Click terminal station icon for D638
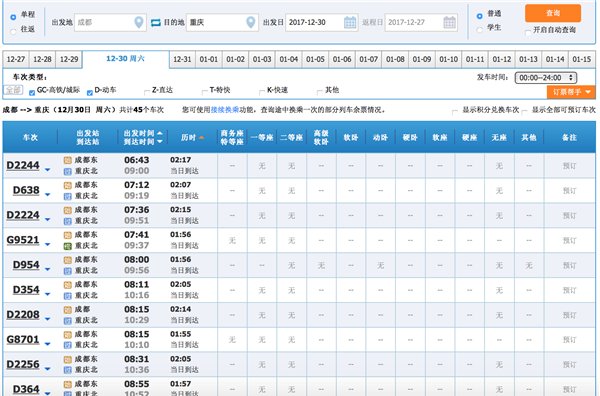 coord(68,196)
